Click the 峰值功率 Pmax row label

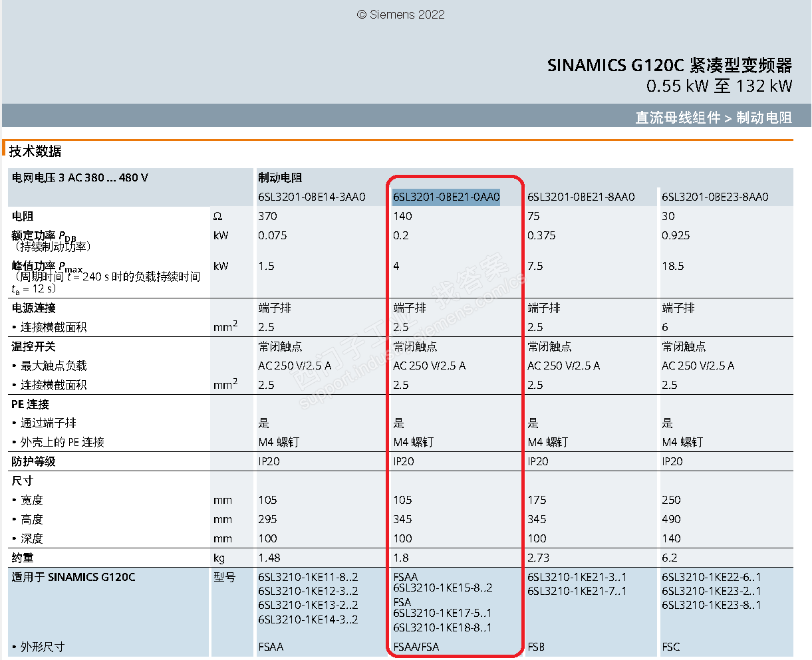point(47,267)
